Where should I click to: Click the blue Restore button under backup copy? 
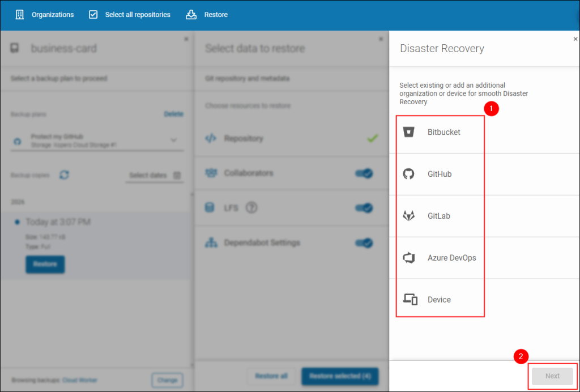click(45, 265)
